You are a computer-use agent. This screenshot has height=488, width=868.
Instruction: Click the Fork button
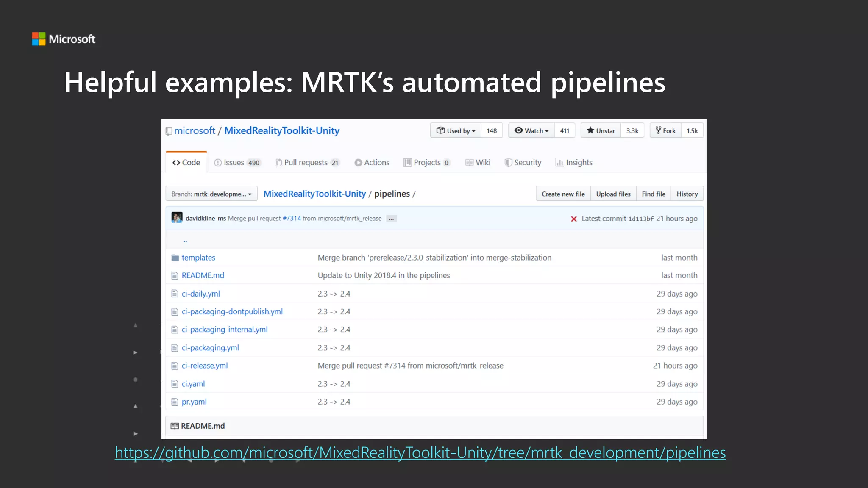[665, 130]
